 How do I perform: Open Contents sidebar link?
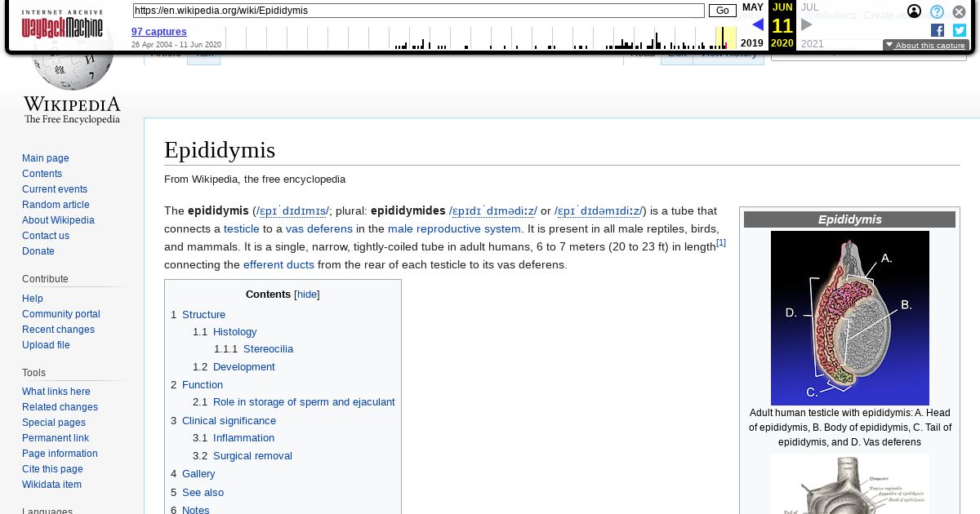42,174
